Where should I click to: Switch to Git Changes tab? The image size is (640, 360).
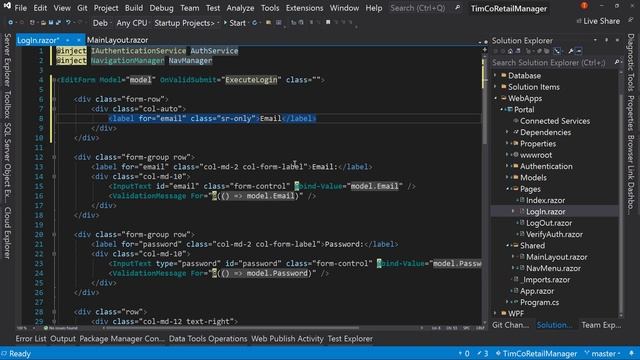click(511, 325)
